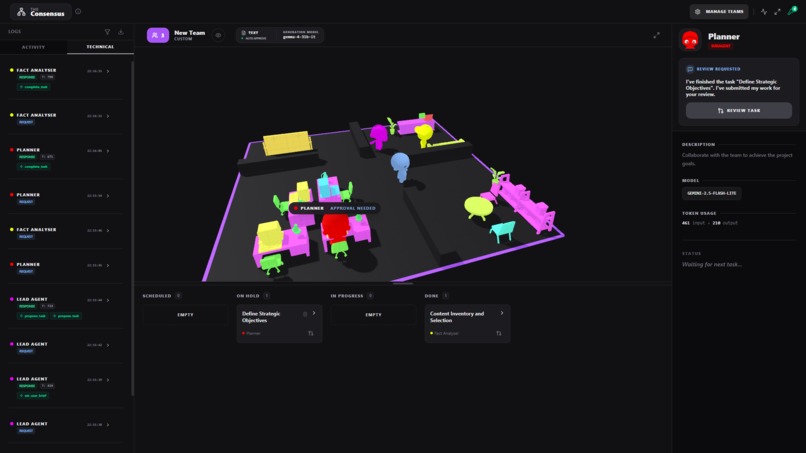Select the red Planner character at desk
The height and width of the screenshot is (453, 806).
[335, 227]
